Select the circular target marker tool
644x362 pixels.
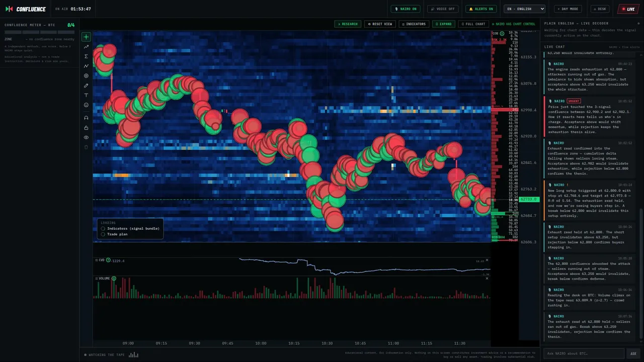[x=86, y=76]
